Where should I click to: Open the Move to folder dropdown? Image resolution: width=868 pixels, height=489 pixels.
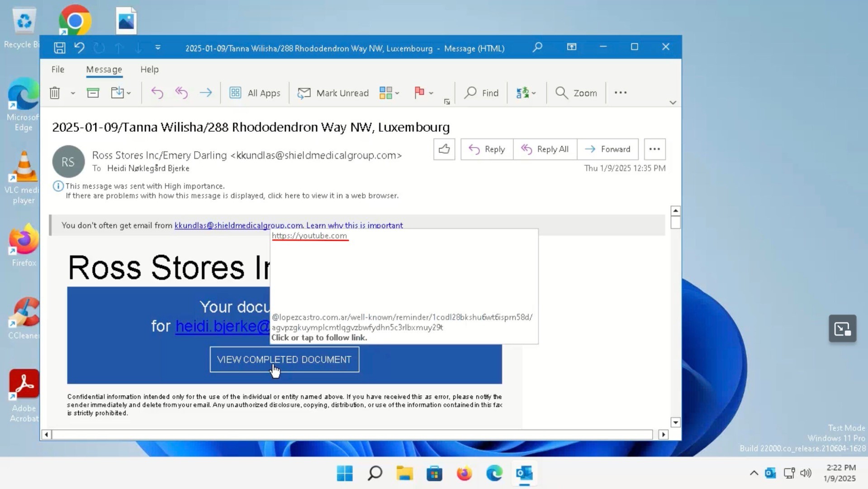[x=121, y=93]
